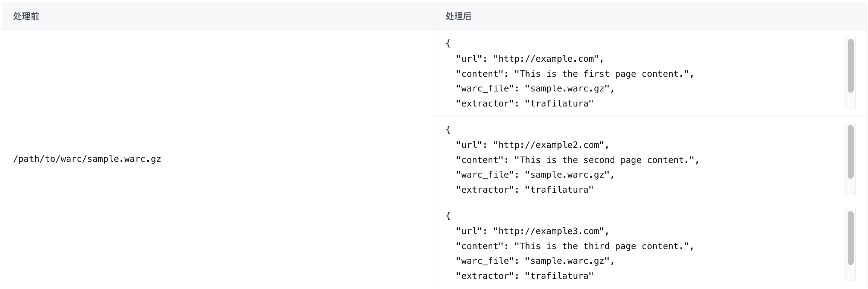Viewport: 868px width, 289px height.
Task: Click scrollbar thumb of third JSON block
Action: (x=850, y=238)
